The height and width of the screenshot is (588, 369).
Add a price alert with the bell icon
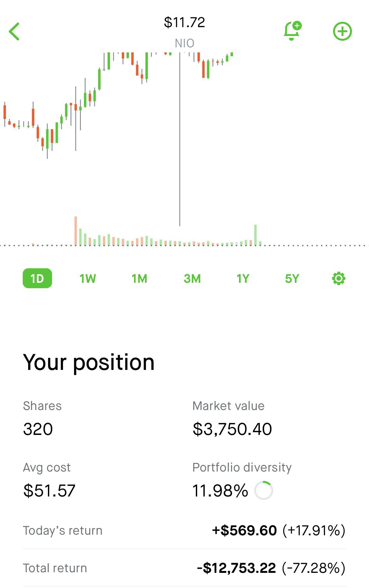pyautogui.click(x=292, y=31)
